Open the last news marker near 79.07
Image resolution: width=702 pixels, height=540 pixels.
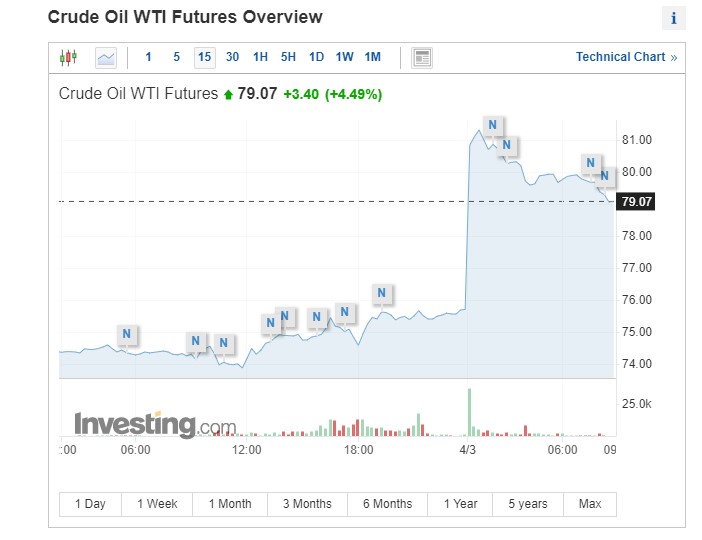[x=604, y=176]
